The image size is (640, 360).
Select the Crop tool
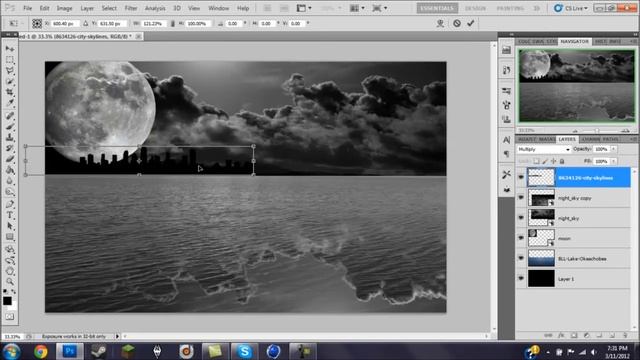[x=10, y=93]
